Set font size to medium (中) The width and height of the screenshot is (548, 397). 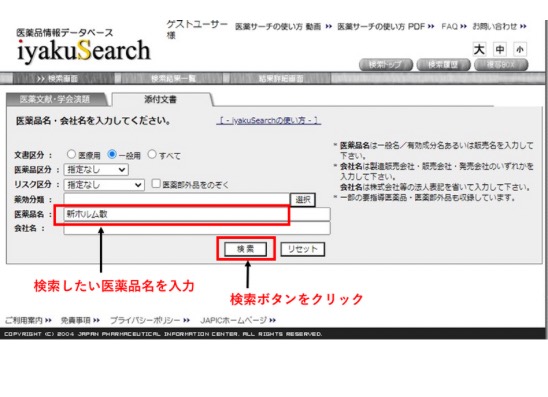coord(499,49)
